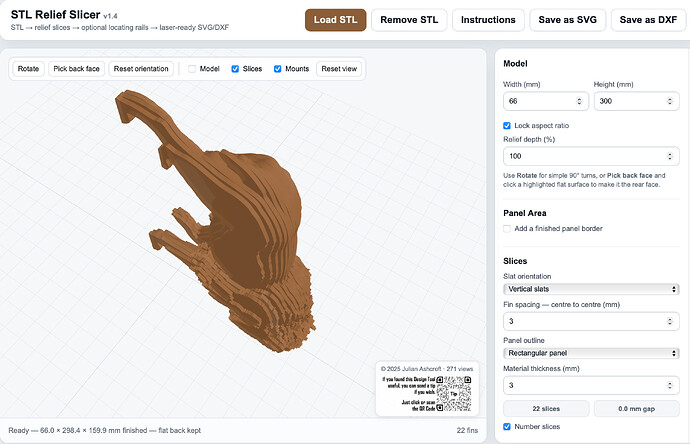This screenshot has width=690, height=444.
Task: Click the Width field stepper arrows
Action: [579, 101]
